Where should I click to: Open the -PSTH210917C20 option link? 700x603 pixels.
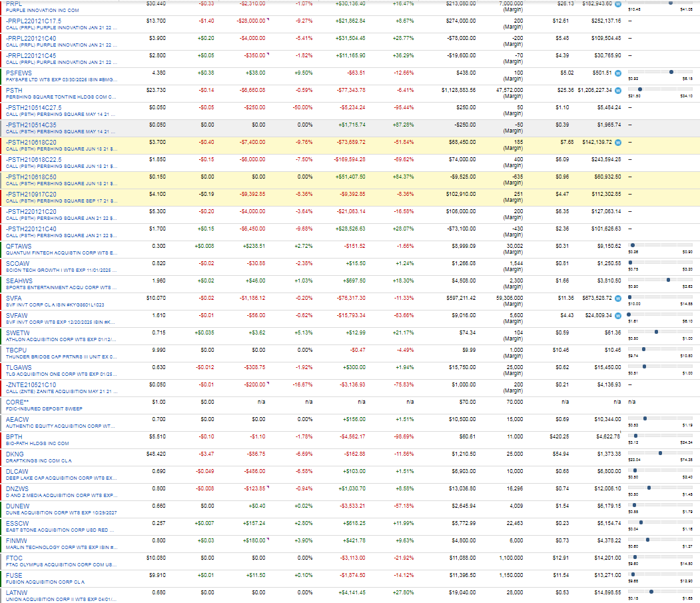(31, 195)
